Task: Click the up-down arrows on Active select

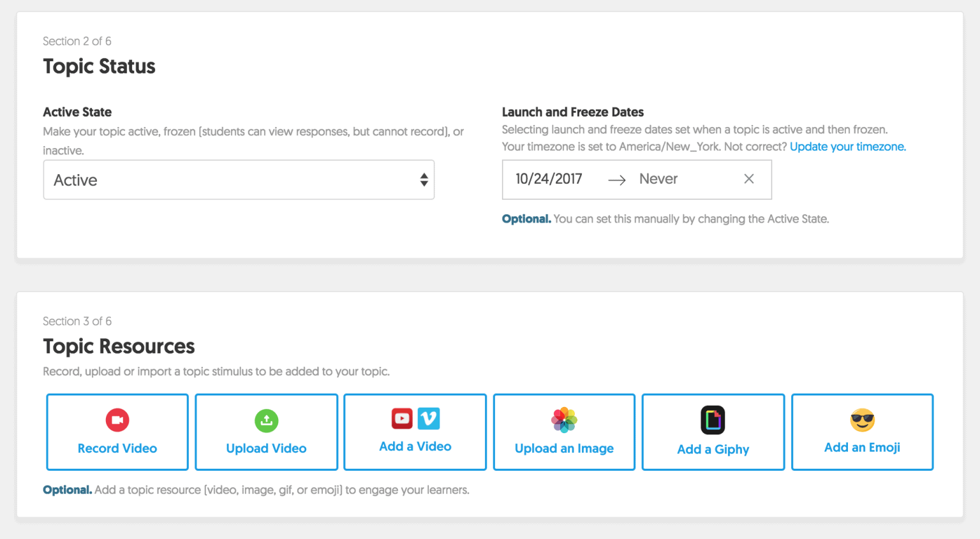Action: [x=424, y=180]
